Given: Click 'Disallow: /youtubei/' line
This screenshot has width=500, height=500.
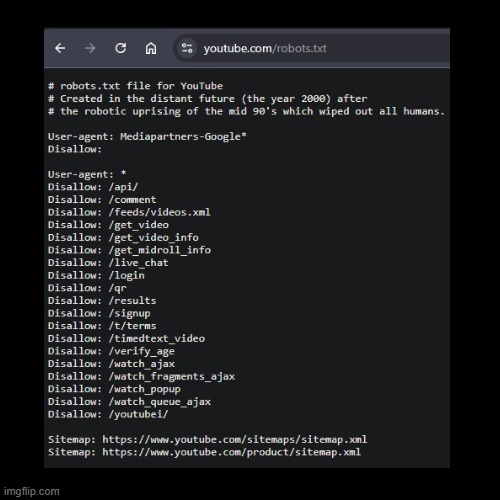Looking at the screenshot, I should click(x=108, y=415).
